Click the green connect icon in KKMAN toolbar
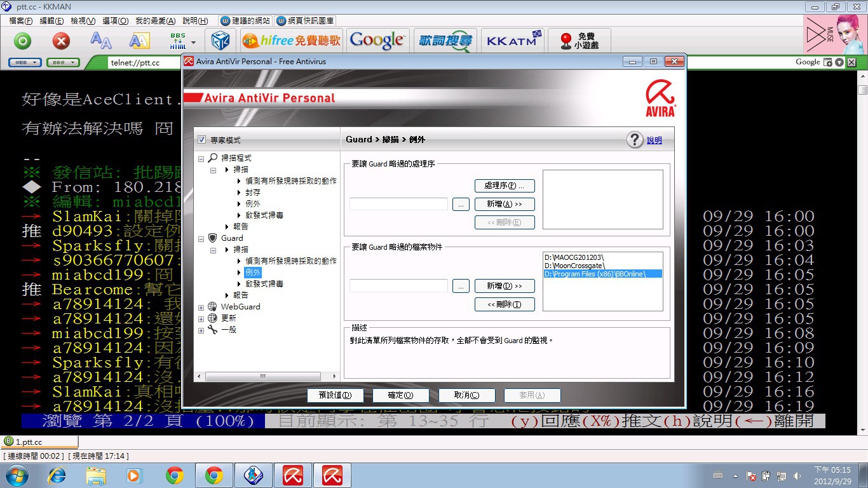Screen dimensions: 868x488 coord(23,41)
